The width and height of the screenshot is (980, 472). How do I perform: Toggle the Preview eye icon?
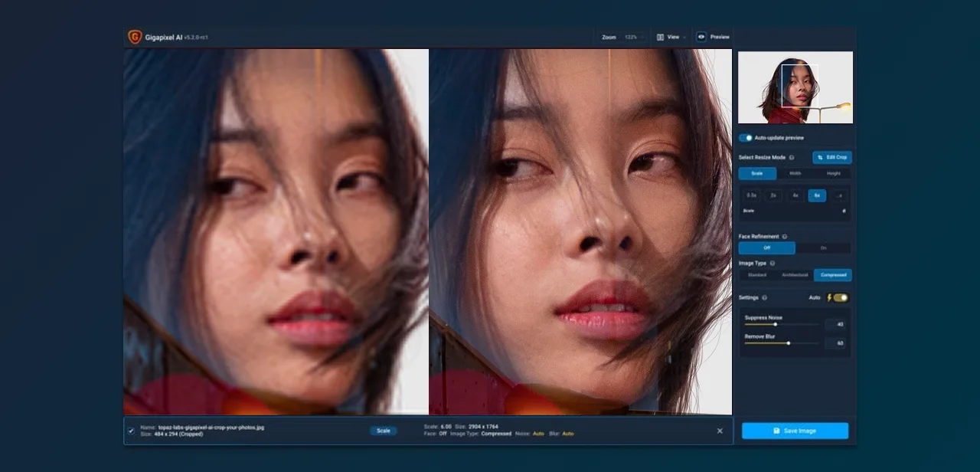coord(701,37)
